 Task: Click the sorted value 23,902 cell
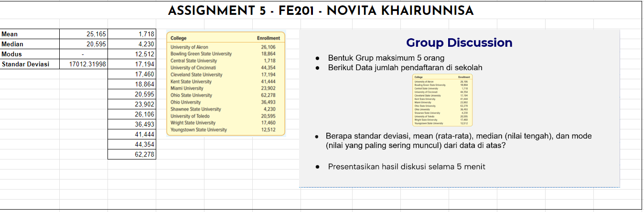[x=132, y=104]
